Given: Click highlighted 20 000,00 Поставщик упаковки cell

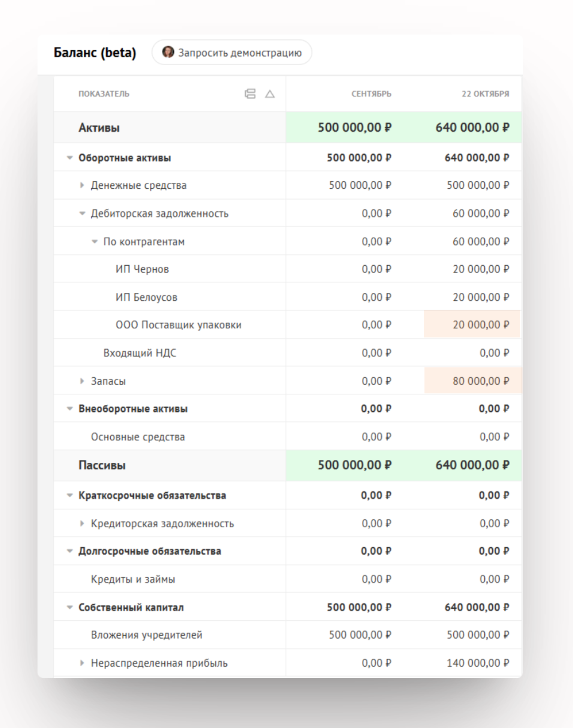Looking at the screenshot, I should (472, 325).
